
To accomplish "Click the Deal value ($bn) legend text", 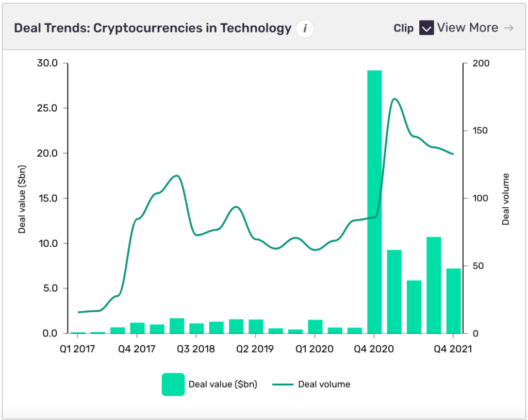I will [x=223, y=384].
